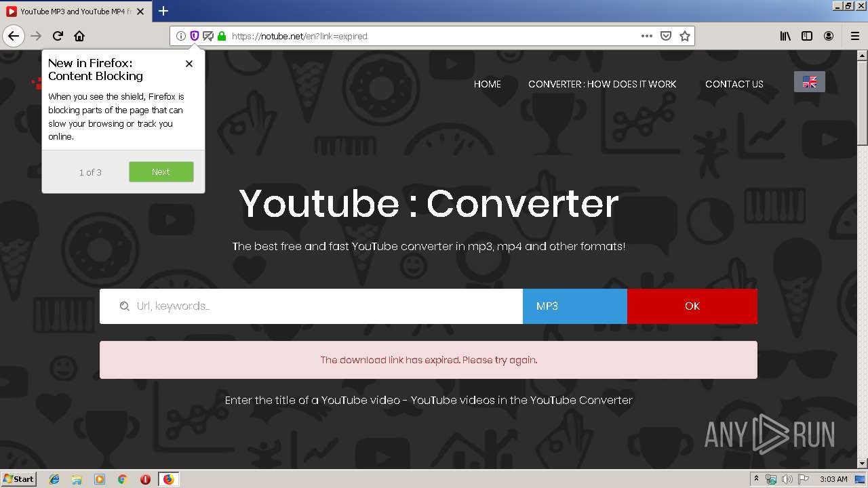868x488 pixels.
Task: Click the browser Forward arrow
Action: (36, 36)
